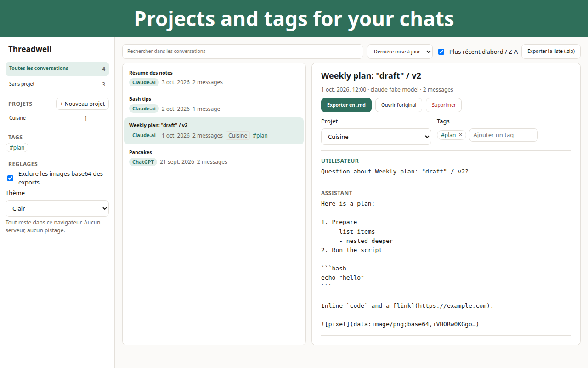
Task: Select 'Toutes les conversations' in sidebar
Action: pos(57,69)
